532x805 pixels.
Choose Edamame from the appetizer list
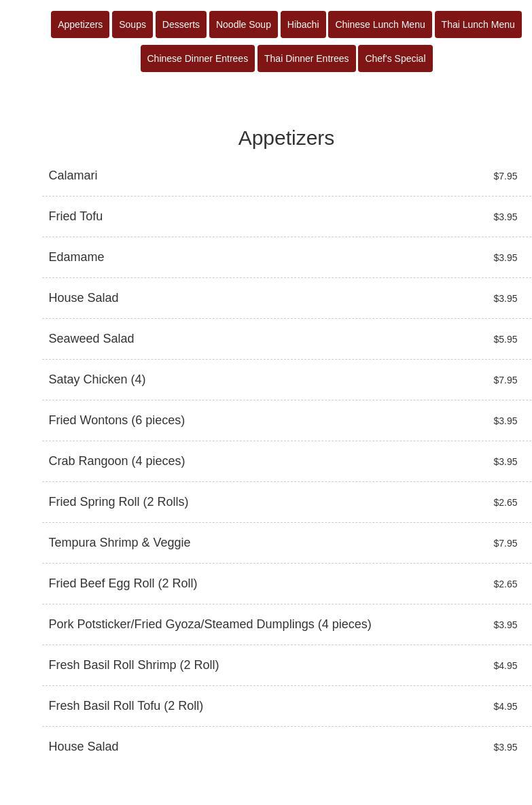(76, 257)
